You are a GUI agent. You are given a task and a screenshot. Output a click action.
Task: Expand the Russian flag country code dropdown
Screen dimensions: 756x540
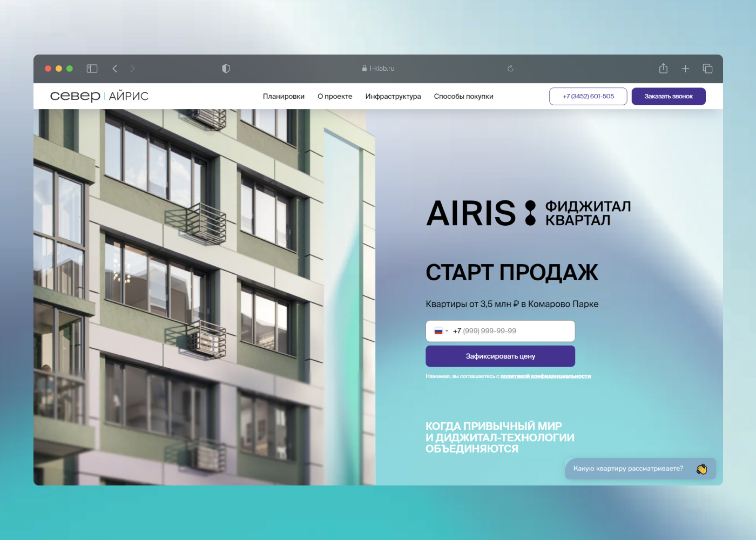[x=441, y=331]
